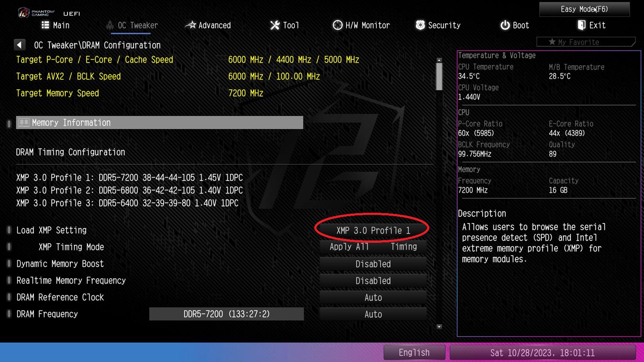Click the H/W Monitor gauge icon
644x362 pixels.
point(337,25)
